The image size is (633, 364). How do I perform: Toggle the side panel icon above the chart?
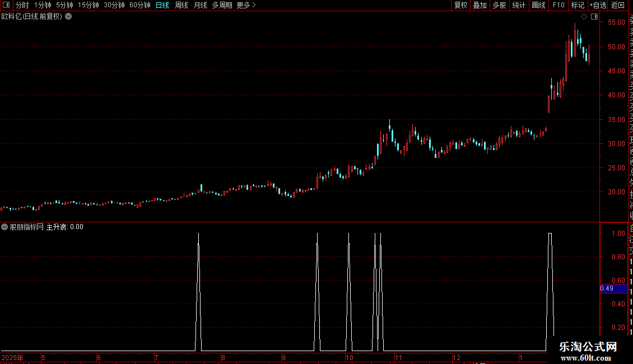(594, 17)
